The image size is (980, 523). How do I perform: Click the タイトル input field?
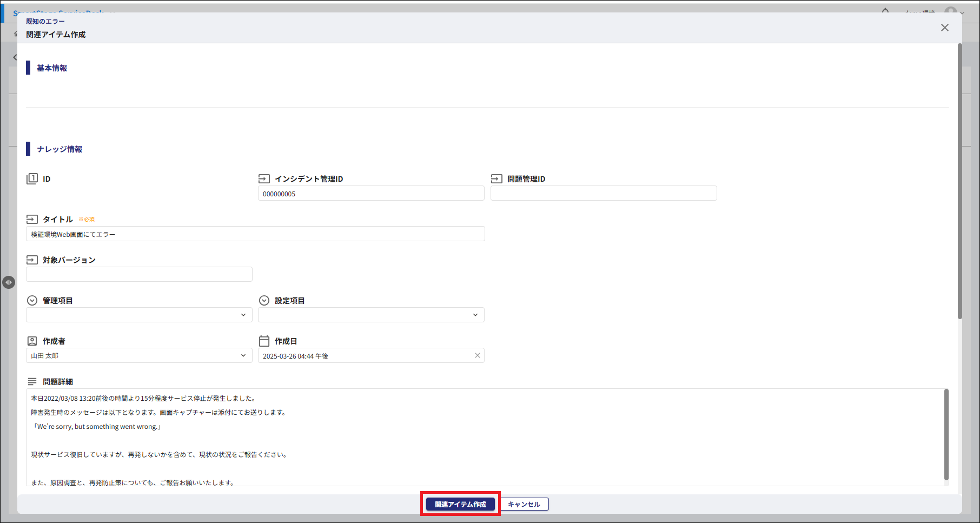click(255, 234)
